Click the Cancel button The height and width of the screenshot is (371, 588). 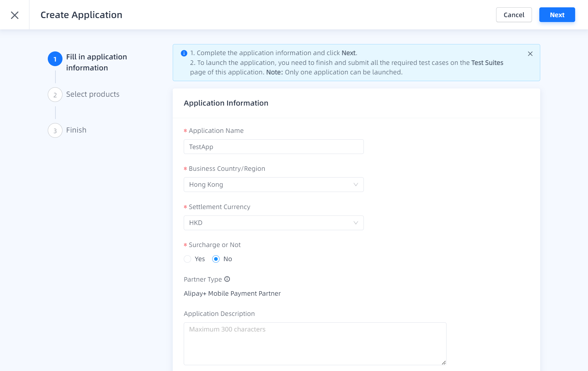(x=514, y=15)
